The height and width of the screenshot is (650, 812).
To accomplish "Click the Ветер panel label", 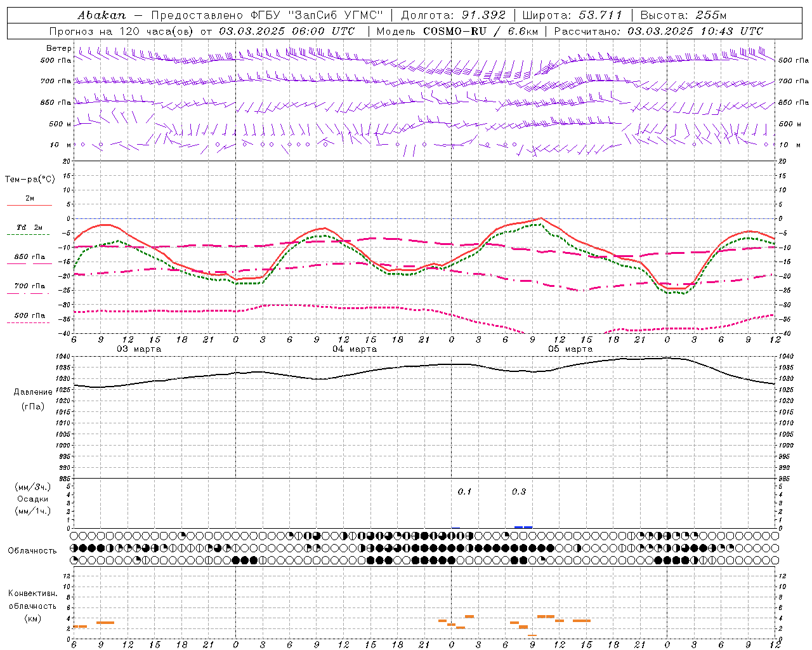I will (58, 48).
